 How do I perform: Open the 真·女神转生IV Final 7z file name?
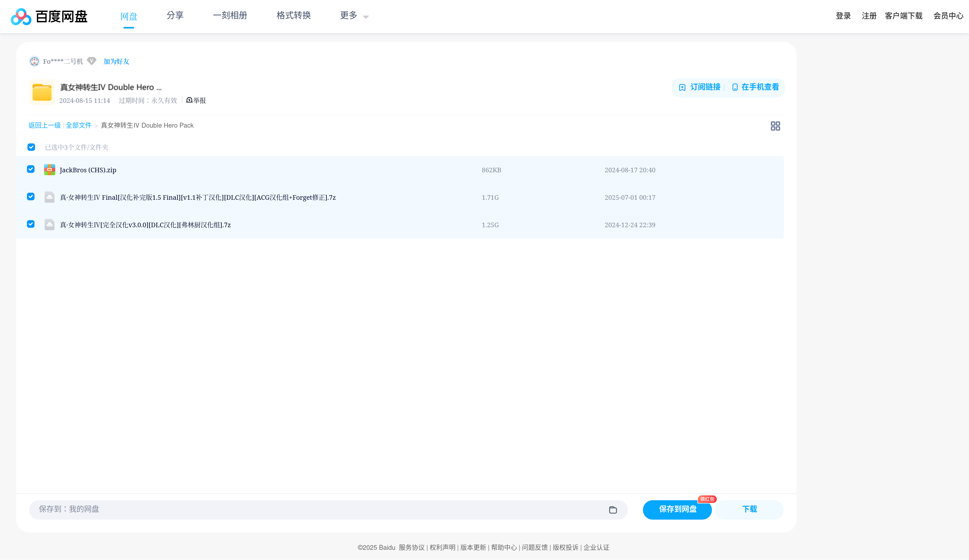click(198, 197)
